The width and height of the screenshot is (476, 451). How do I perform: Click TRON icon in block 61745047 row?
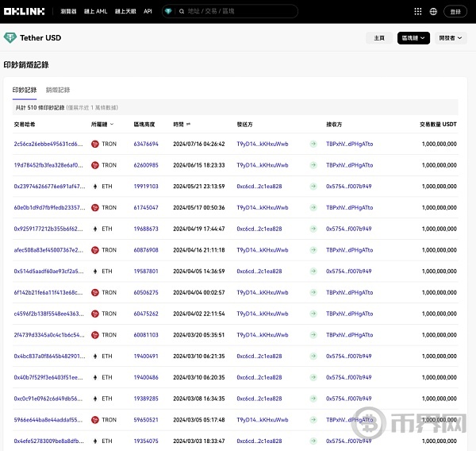click(95, 207)
